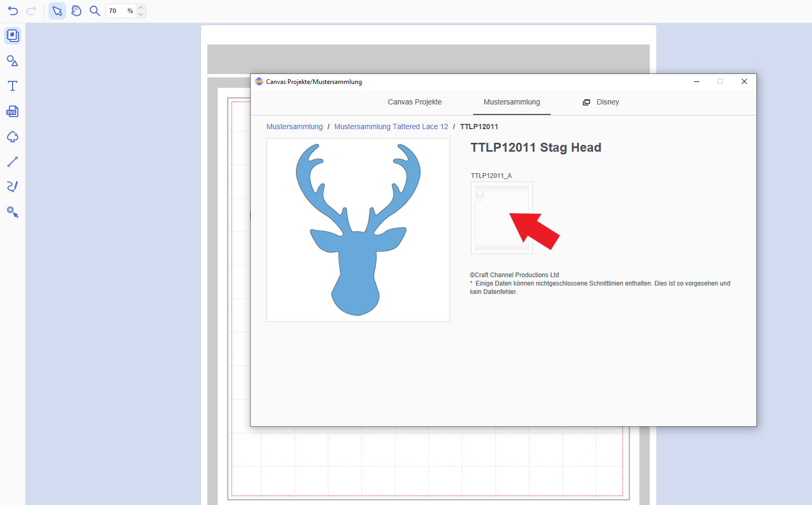
Task: Select the Text tool icon
Action: coord(13,86)
